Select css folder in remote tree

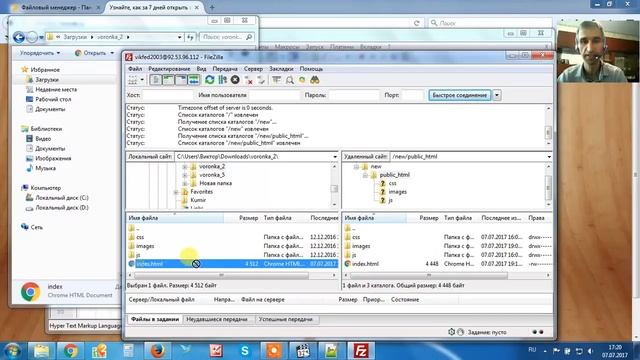tap(392, 183)
